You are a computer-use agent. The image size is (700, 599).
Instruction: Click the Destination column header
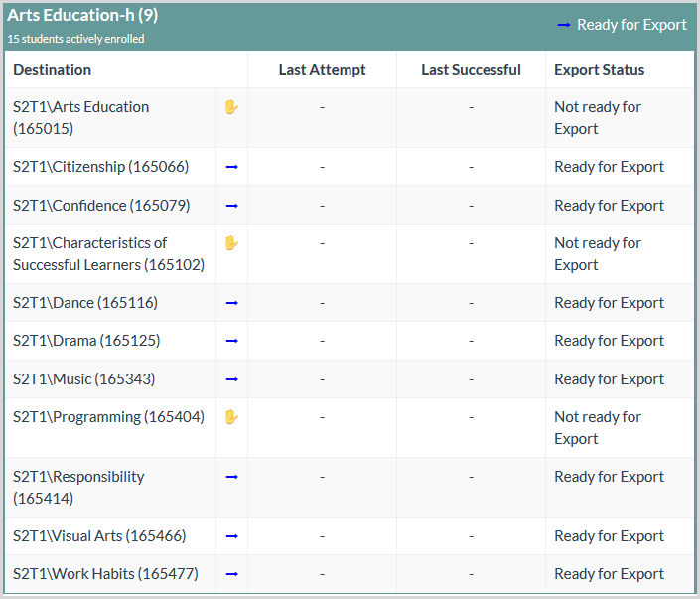tap(53, 70)
